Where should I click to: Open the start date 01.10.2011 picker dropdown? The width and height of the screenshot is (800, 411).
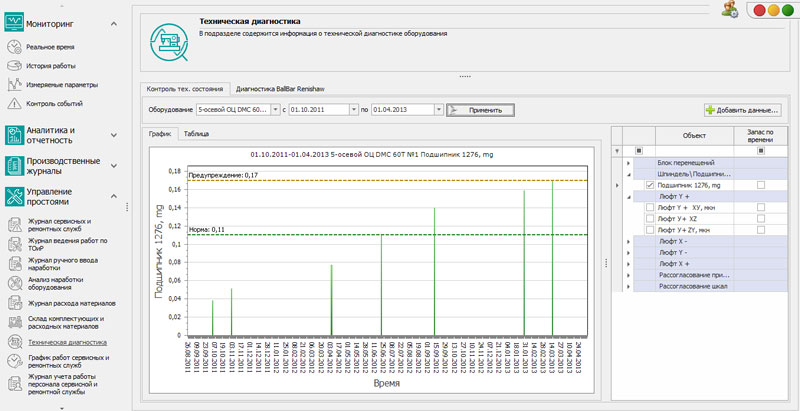351,109
